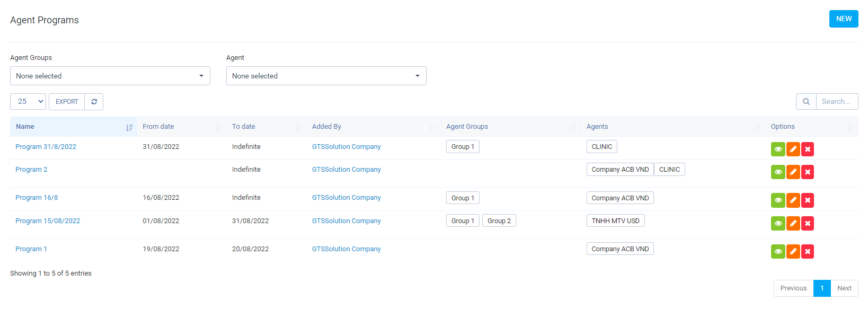Open the Agent filter dropdown
Viewport: 868px width, 309px height.
point(326,76)
